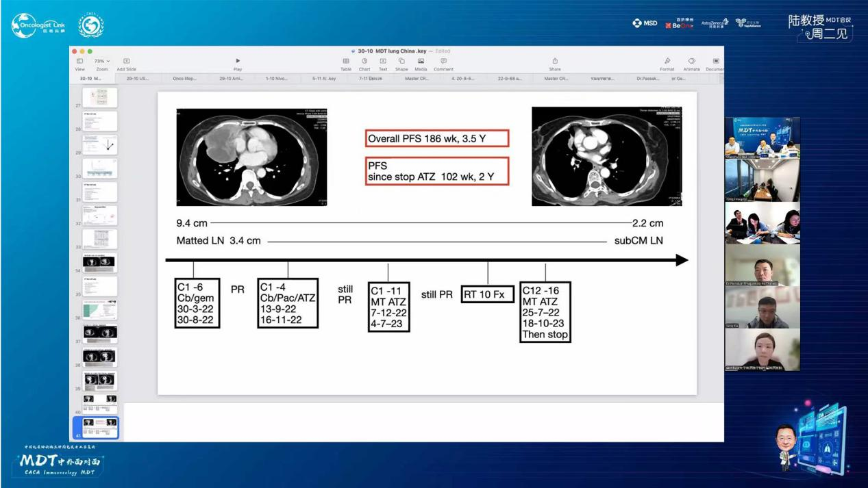Toggle the Animate inspector panel
Image resolution: width=868 pixels, height=488 pixels.
692,62
